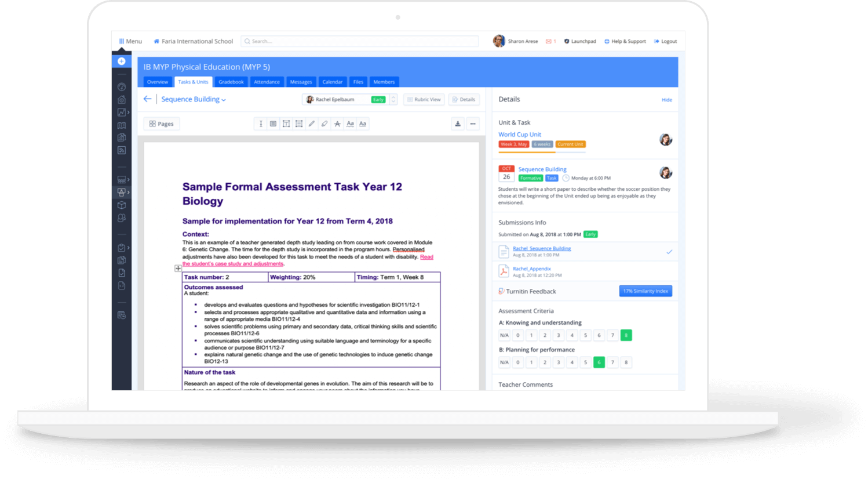Select the text box annotation tool
Image resolution: width=868 pixels, height=479 pixels.
(286, 124)
